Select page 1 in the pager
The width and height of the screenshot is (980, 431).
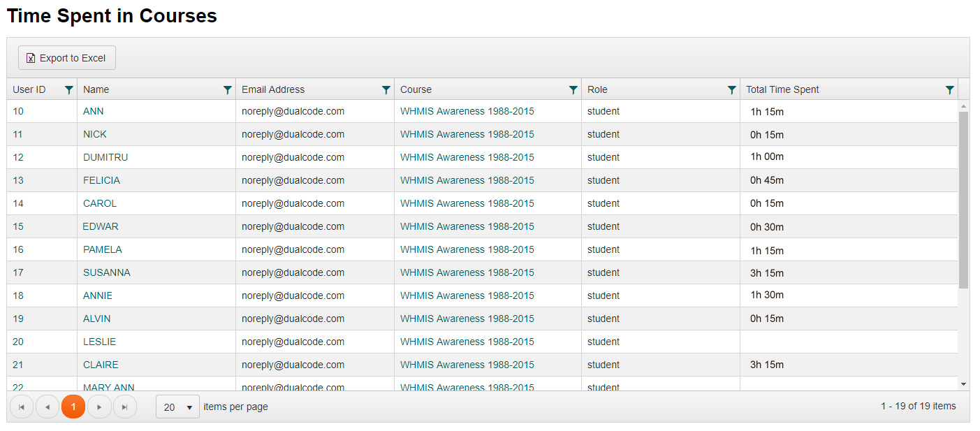tap(73, 407)
